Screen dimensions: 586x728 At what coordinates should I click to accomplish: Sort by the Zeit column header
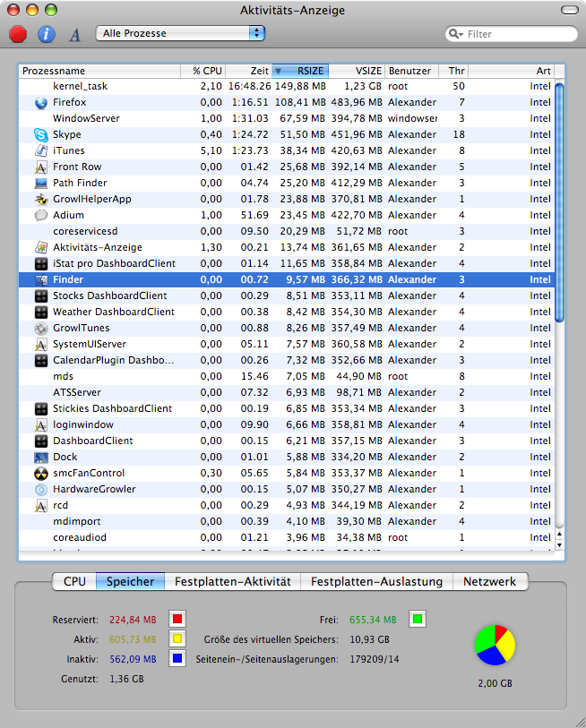[x=248, y=71]
